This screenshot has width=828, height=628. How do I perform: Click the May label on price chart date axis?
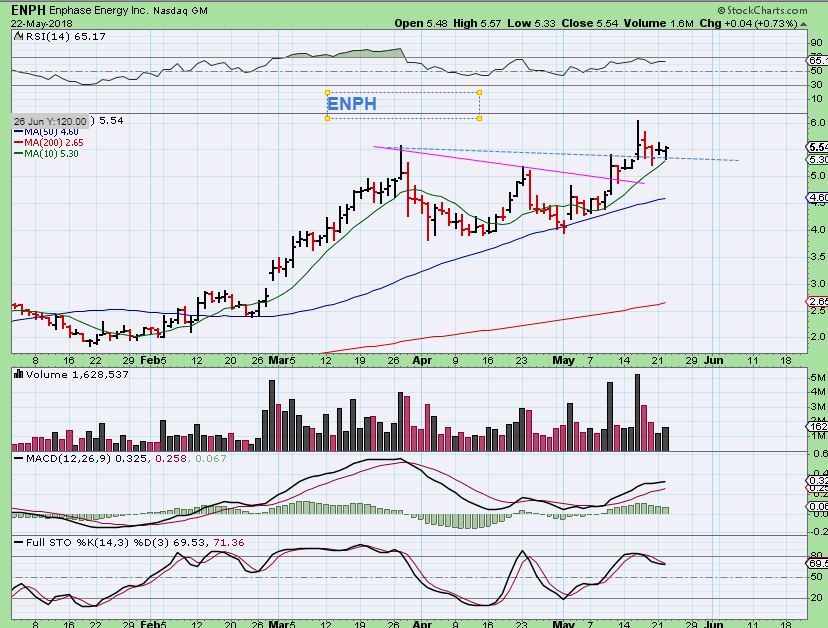click(x=563, y=360)
